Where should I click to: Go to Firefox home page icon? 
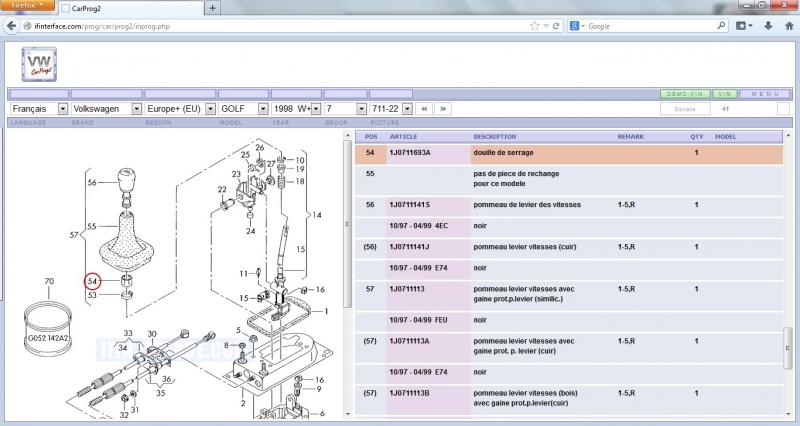[789, 26]
